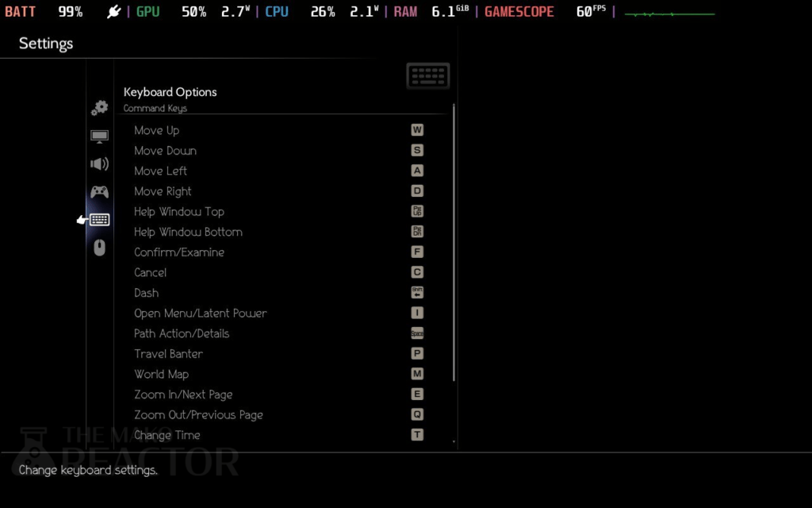Image resolution: width=812 pixels, height=508 pixels.
Task: Click the S key icon for Move Down
Action: (417, 150)
